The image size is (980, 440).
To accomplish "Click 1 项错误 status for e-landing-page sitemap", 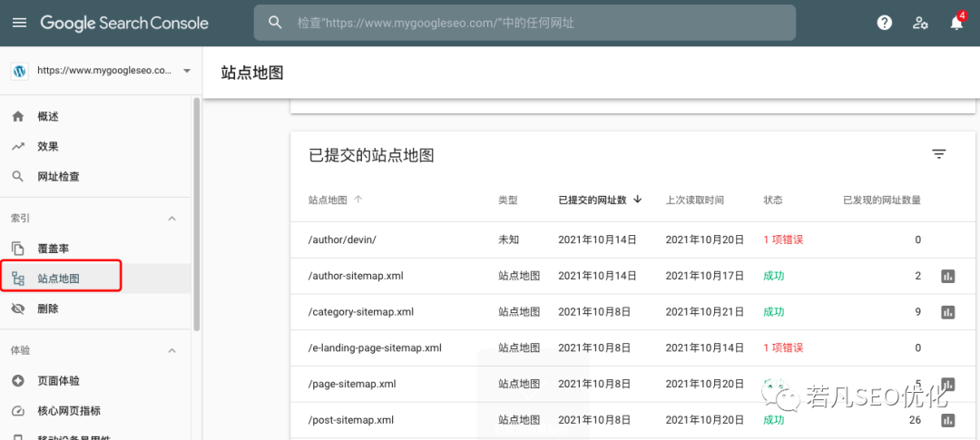I will click(x=783, y=347).
